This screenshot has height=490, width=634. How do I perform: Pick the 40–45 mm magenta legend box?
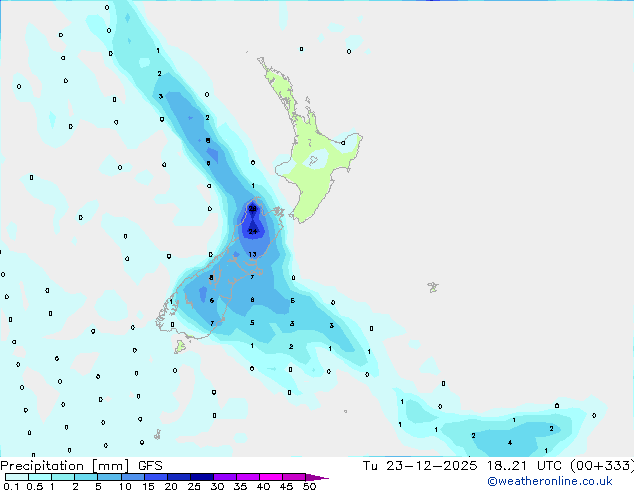point(271,477)
